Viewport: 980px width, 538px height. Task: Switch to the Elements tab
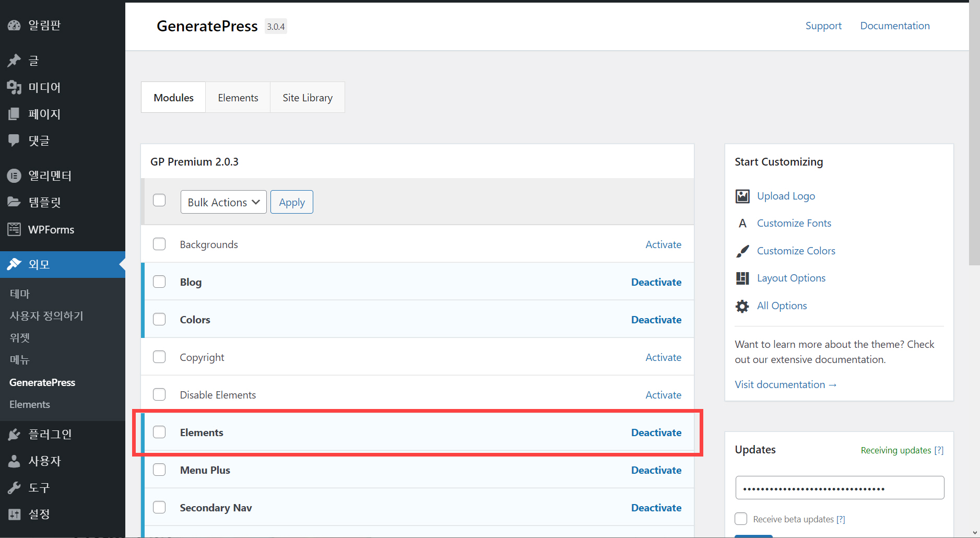point(238,98)
